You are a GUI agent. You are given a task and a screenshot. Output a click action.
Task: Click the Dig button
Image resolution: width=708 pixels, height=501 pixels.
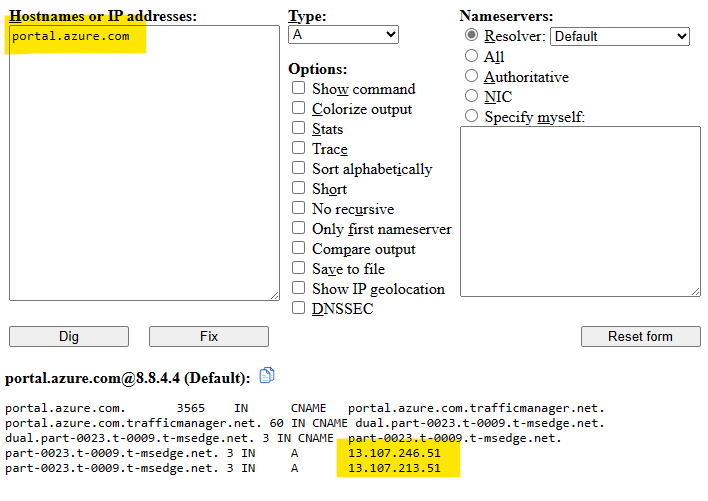69,337
